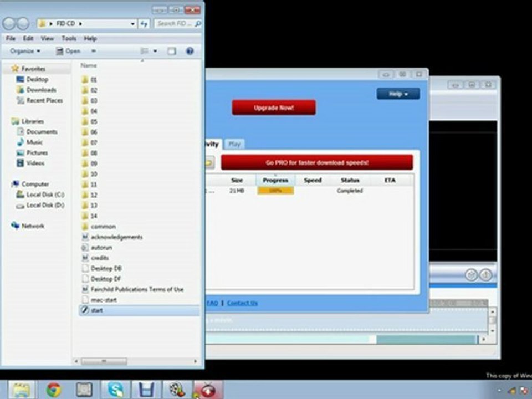
Task: Open the Help menu in Explorer
Action: [90, 39]
